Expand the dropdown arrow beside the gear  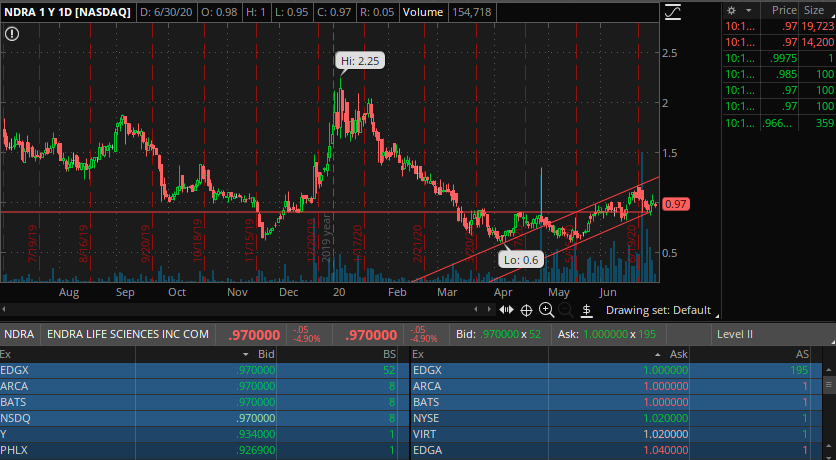pos(748,11)
